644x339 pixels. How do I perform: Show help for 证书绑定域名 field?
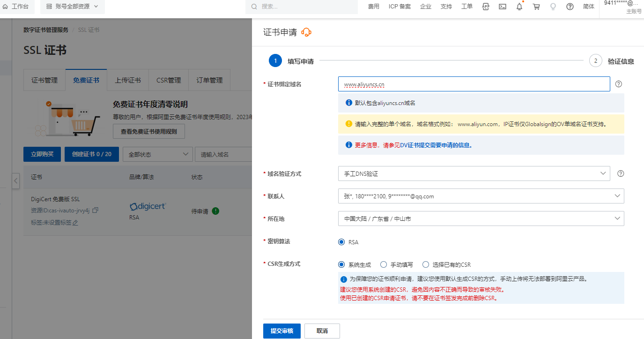coord(619,84)
